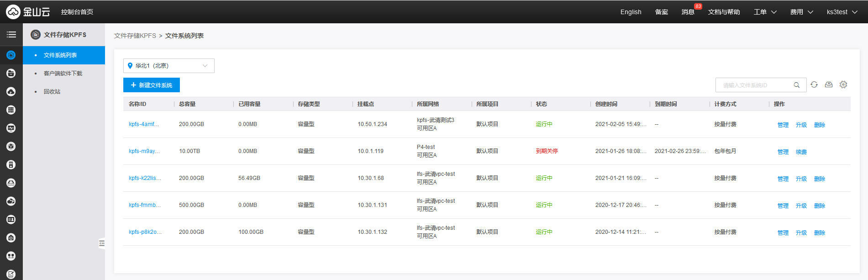Click 续费 for kpfs-m9ay row
868x280 pixels.
click(x=801, y=152)
